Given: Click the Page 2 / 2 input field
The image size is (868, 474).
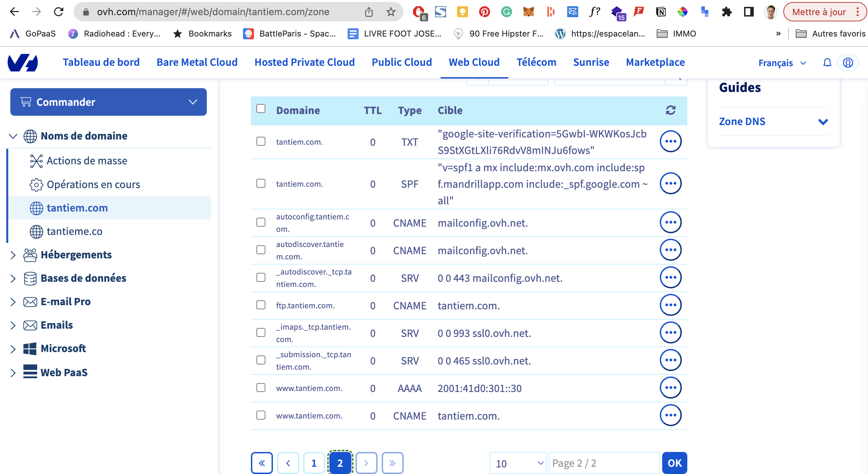Looking at the screenshot, I should tap(603, 463).
